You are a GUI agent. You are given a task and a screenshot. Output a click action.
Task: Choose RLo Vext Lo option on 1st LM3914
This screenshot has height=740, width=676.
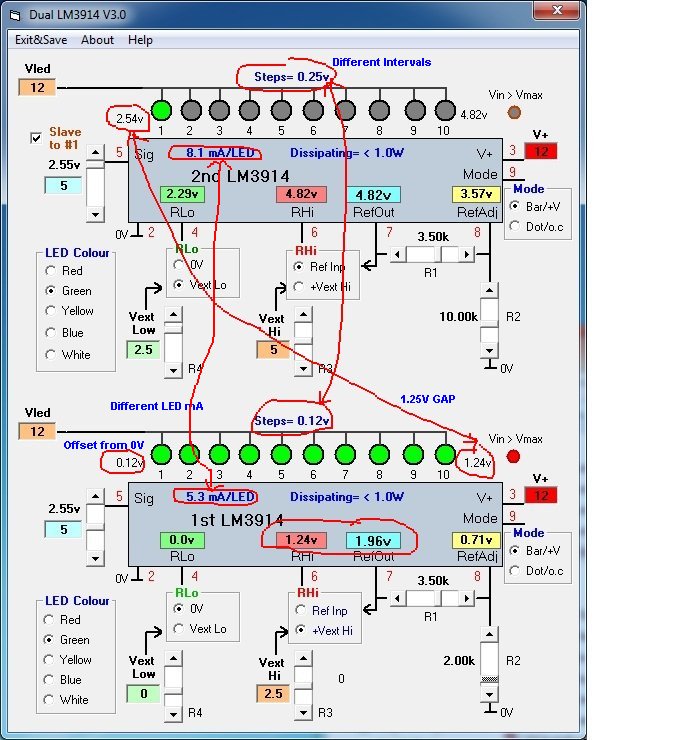coord(178,629)
